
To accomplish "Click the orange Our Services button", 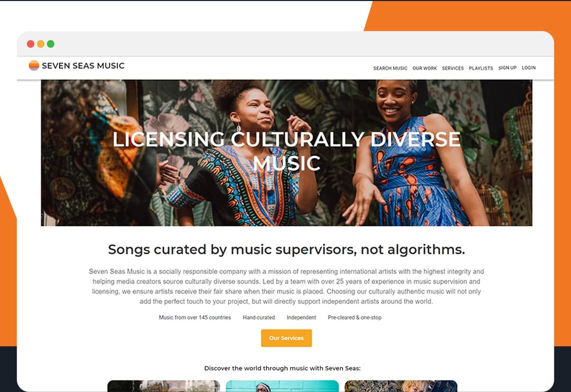I will click(286, 338).
